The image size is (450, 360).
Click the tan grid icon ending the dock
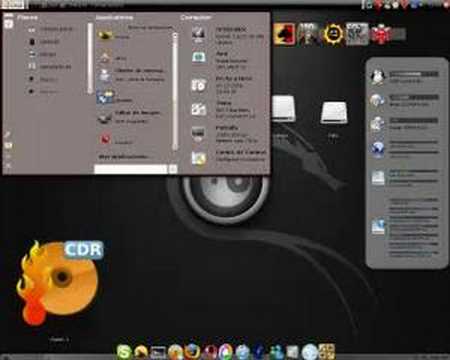tap(327, 352)
